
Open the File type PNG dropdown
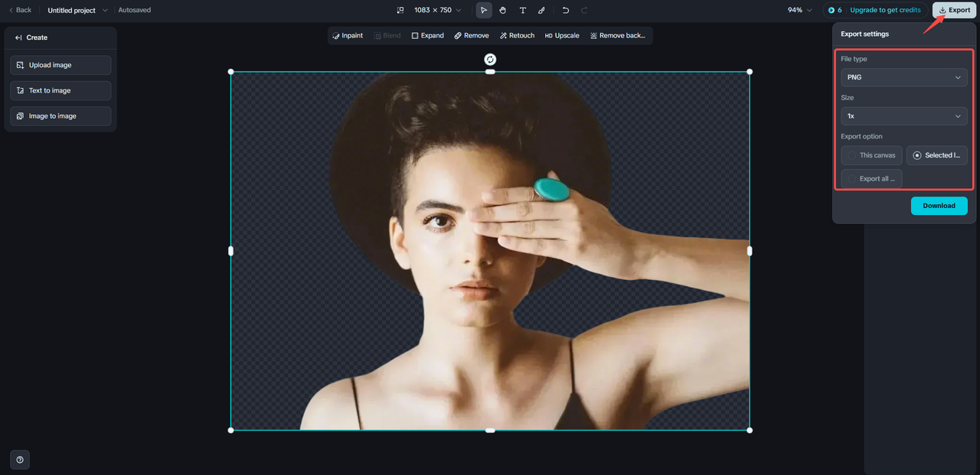(903, 77)
